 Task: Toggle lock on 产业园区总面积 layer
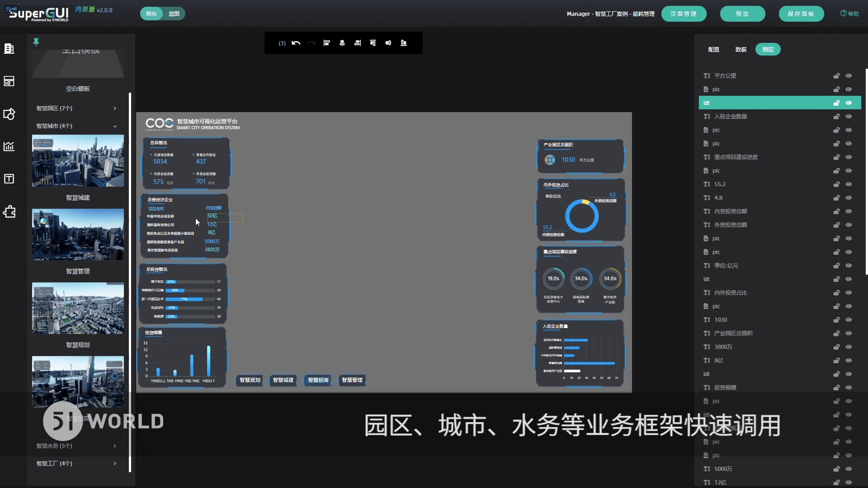836,333
